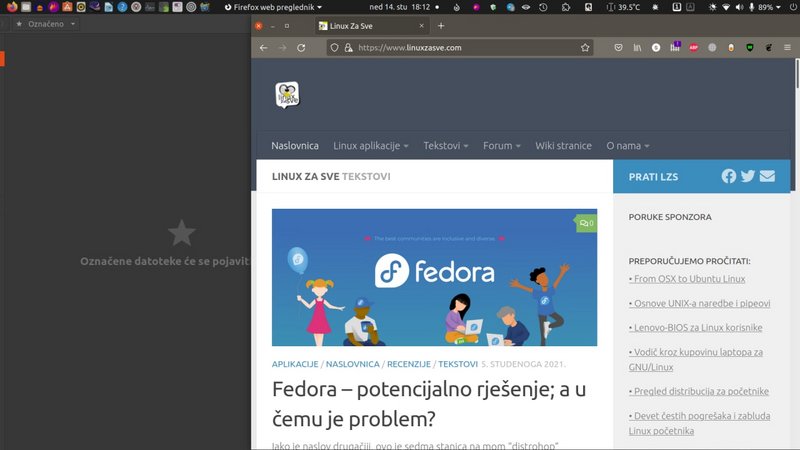
Task: Click the Wi-Fi indicator in top bar
Action: [726, 7]
